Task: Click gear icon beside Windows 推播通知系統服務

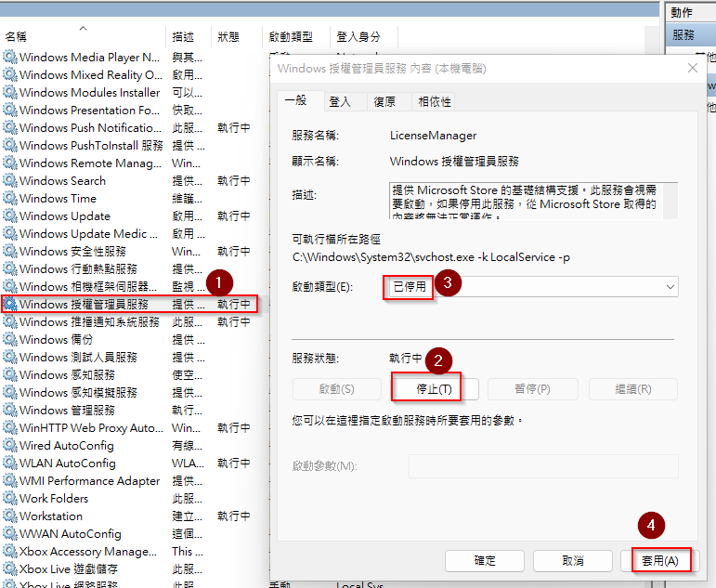Action: 9,321
